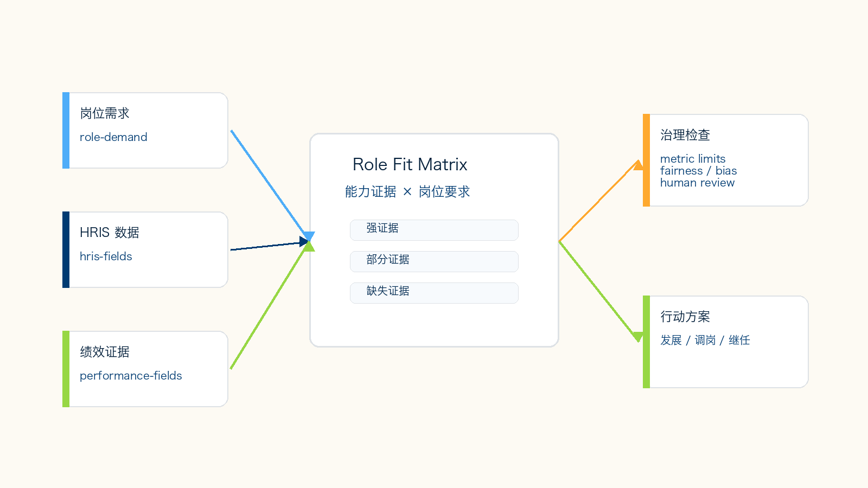Click the 能力证据 × 岗位要求 subtitle

(x=407, y=191)
